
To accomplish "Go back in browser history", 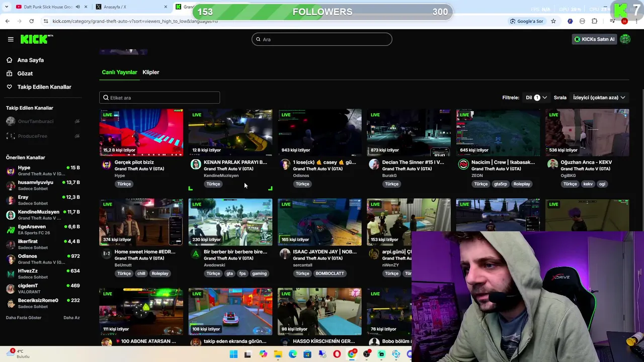I will (7, 21).
